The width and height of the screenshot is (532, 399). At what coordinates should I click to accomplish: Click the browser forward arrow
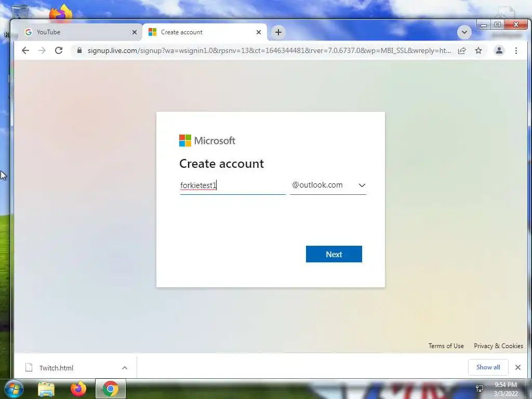click(42, 50)
